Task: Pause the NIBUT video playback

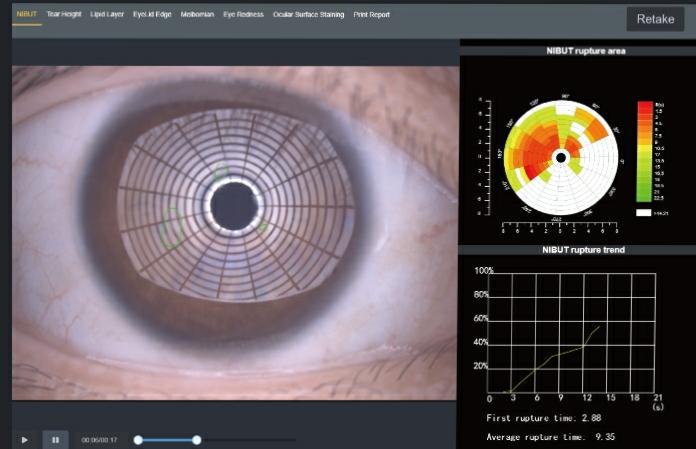Action: (55, 439)
